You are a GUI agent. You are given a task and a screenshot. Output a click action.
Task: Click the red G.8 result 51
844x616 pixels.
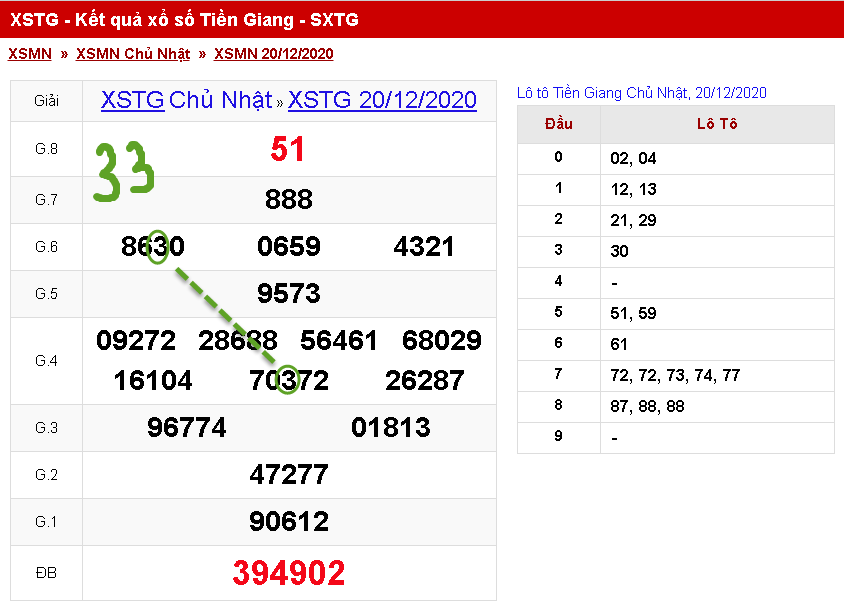(287, 149)
